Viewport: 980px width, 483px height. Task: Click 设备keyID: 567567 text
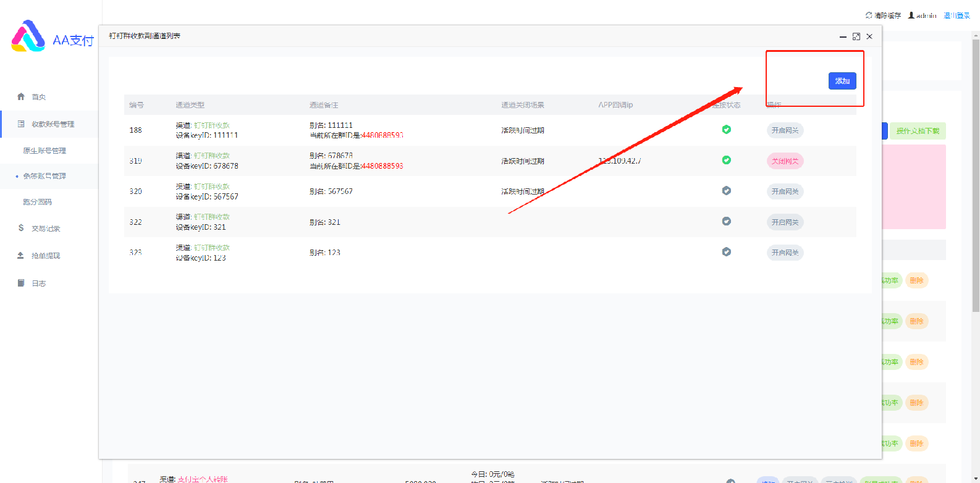[x=207, y=196]
